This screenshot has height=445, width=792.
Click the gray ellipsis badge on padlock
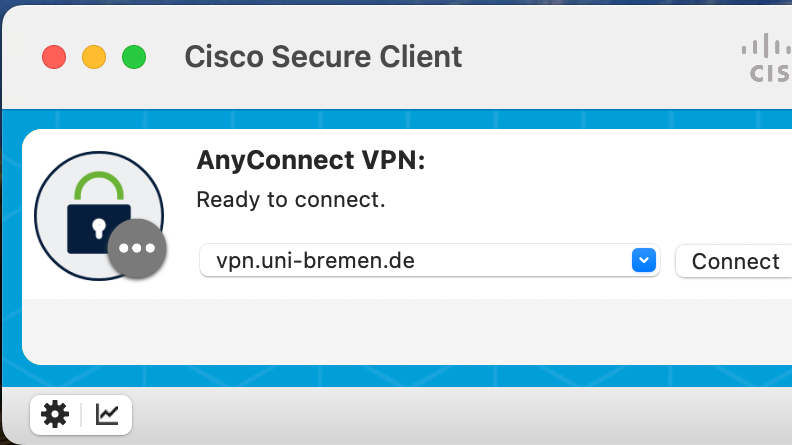click(x=136, y=248)
